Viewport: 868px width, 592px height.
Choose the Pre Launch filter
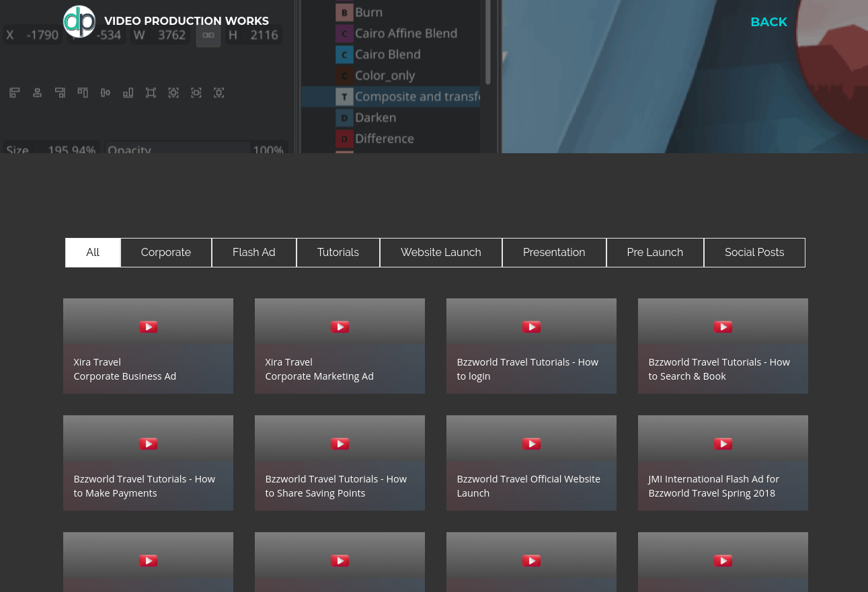[x=655, y=253]
